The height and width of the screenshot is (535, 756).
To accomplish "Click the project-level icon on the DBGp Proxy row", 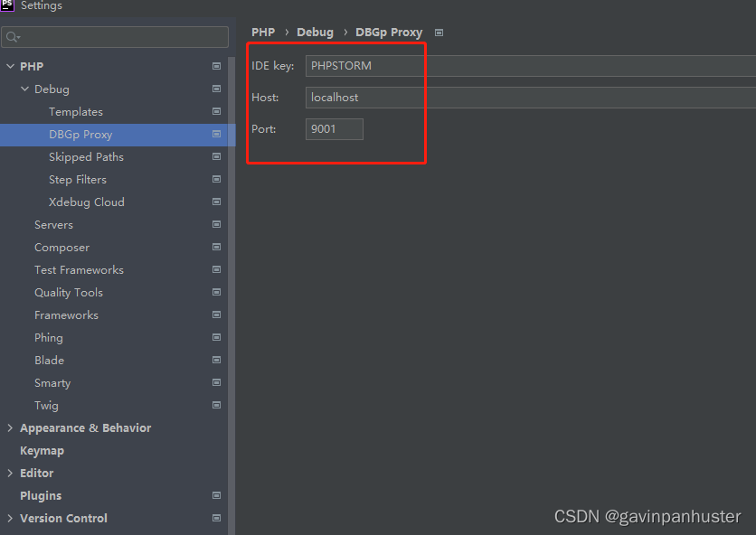I will pyautogui.click(x=216, y=134).
